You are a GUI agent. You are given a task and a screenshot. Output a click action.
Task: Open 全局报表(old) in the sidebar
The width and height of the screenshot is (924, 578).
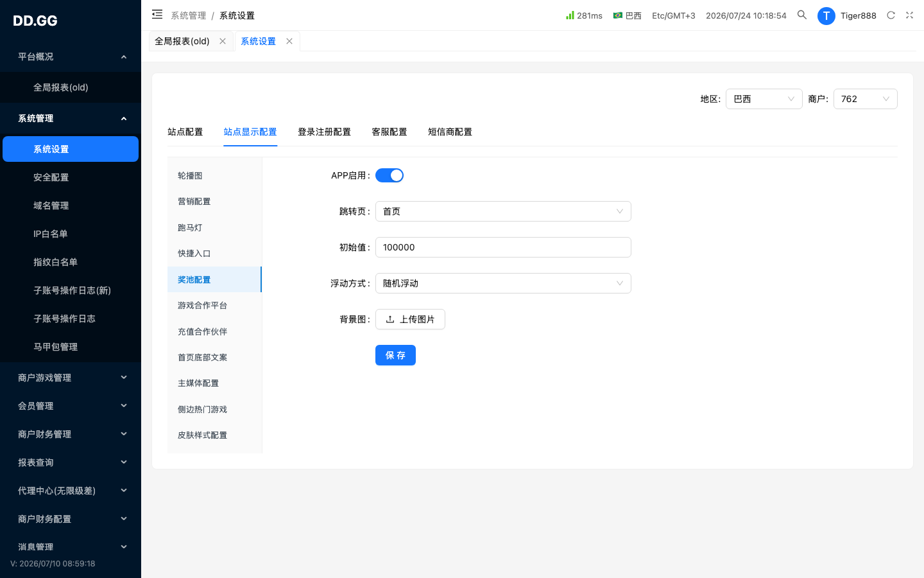coord(71,87)
